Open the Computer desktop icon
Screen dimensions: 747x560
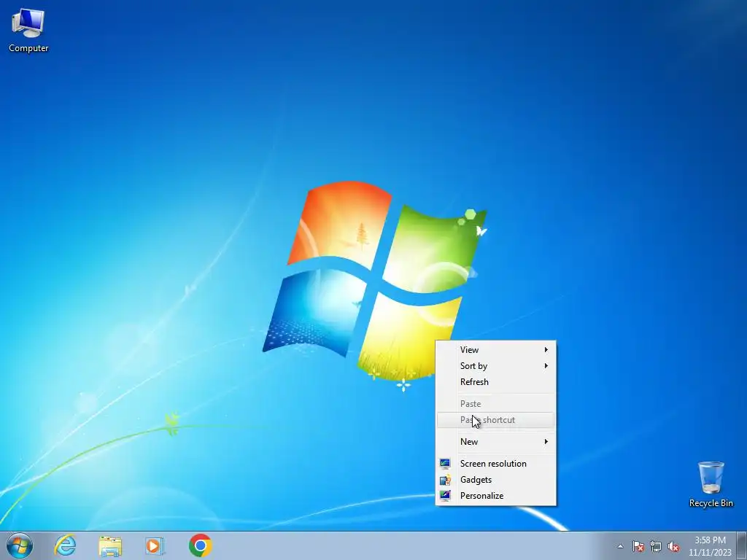(28, 31)
